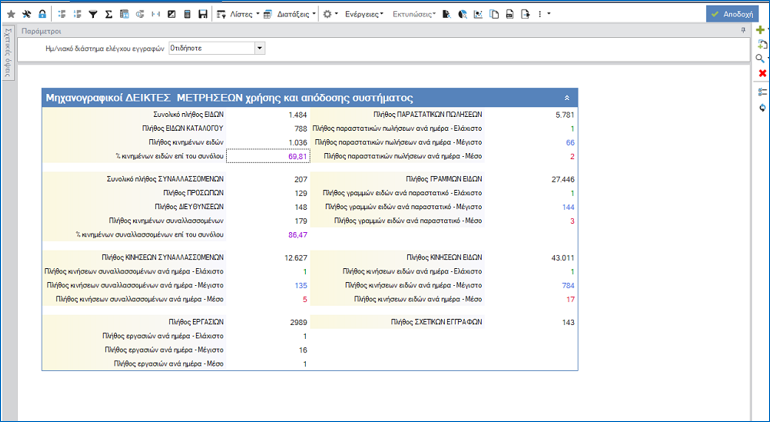Click the Πλήθος ΣΧΕΤΙΚΩΝ ΕΓΓΡΑΦΩΝ label
Viewport: 770px width, 422px height.
(x=437, y=322)
